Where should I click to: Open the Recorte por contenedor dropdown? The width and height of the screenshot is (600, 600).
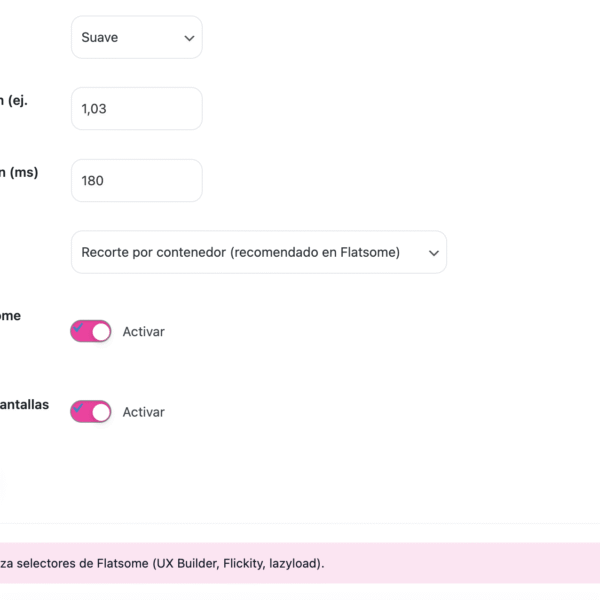point(259,252)
